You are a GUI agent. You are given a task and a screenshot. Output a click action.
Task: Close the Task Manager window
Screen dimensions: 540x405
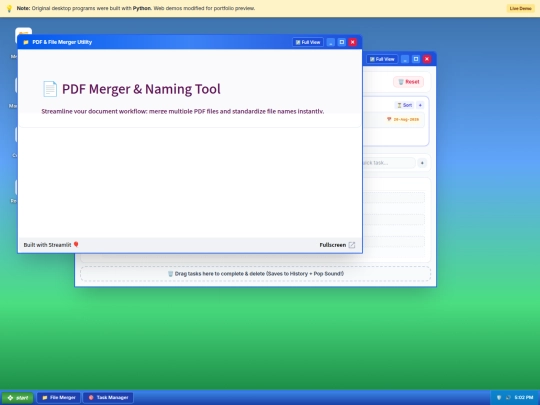point(427,59)
